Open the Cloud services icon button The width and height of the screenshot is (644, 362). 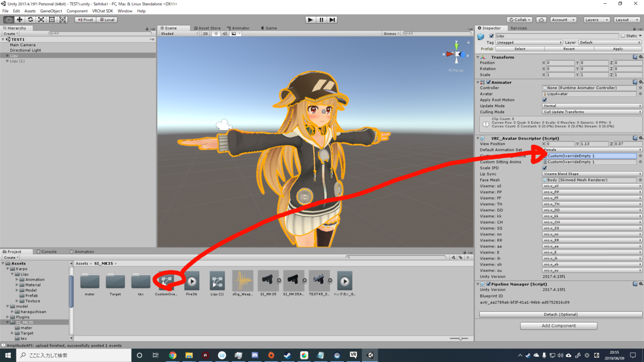coord(541,20)
